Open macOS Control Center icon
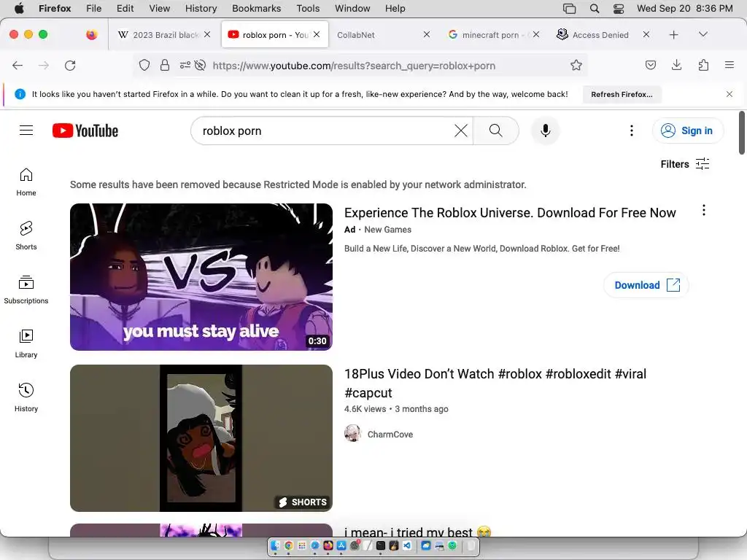The width and height of the screenshot is (747, 560). (x=619, y=9)
